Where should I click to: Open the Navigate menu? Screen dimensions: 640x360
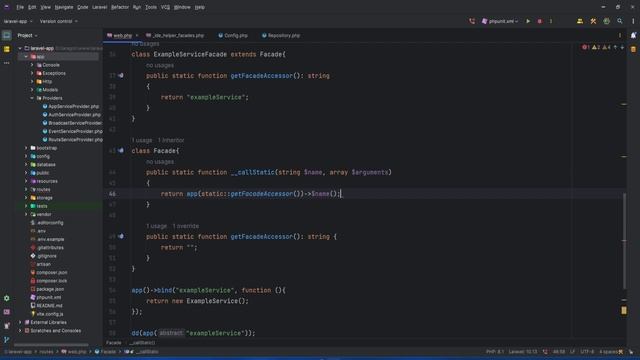[64, 7]
